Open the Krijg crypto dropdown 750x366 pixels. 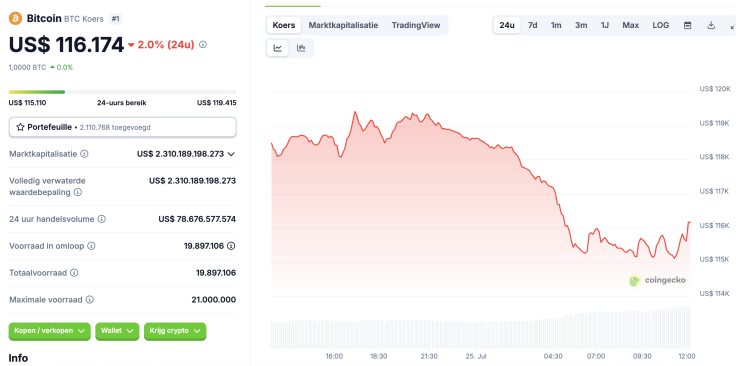coord(175,331)
